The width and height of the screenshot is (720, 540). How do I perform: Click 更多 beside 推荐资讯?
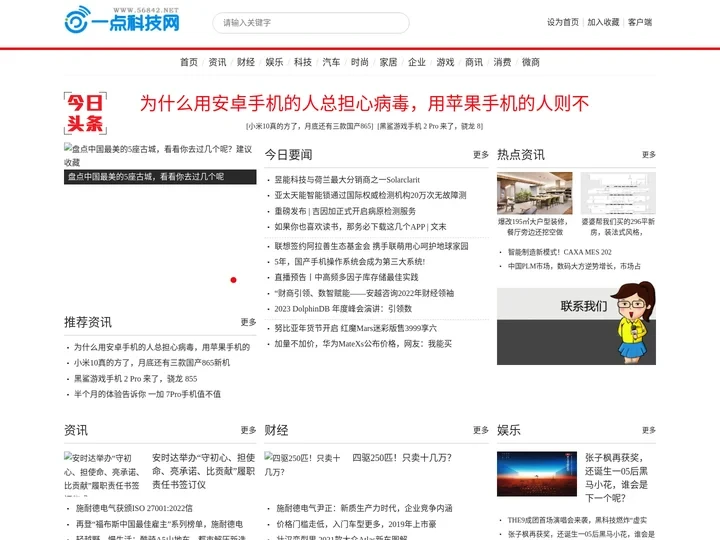click(248, 322)
